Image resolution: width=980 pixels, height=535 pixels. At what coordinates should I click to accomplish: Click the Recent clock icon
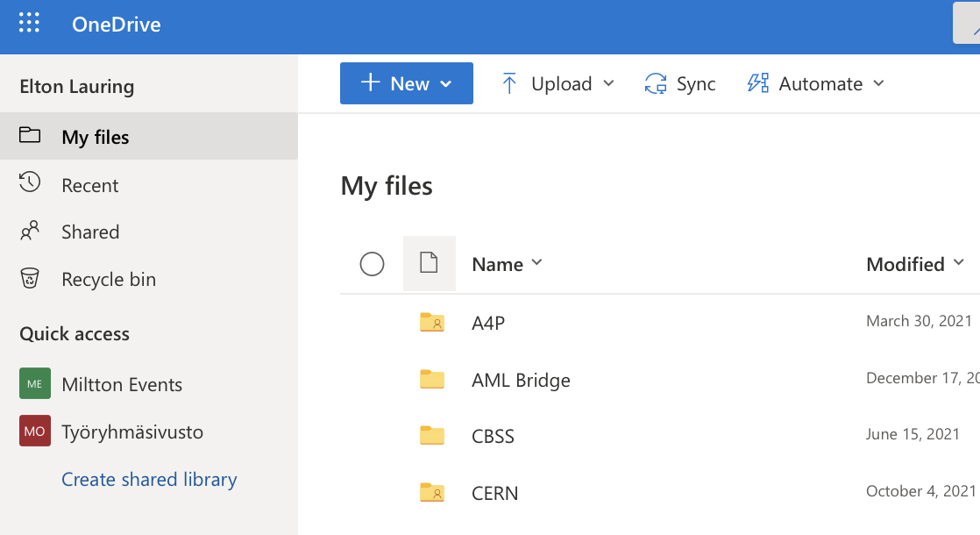click(30, 182)
